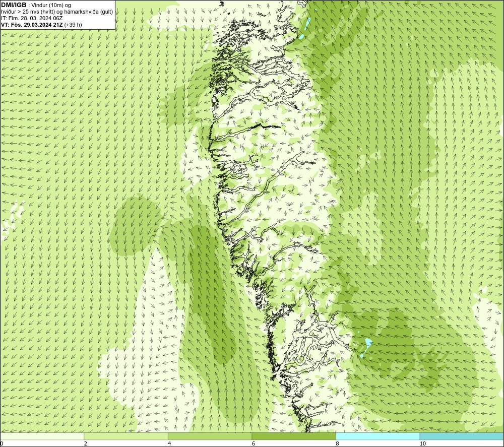The width and height of the screenshot is (504, 447).
Task: Click the forecast valid time line 'VT: Fös. 29.03.2024 21Z'
Action: point(32,25)
